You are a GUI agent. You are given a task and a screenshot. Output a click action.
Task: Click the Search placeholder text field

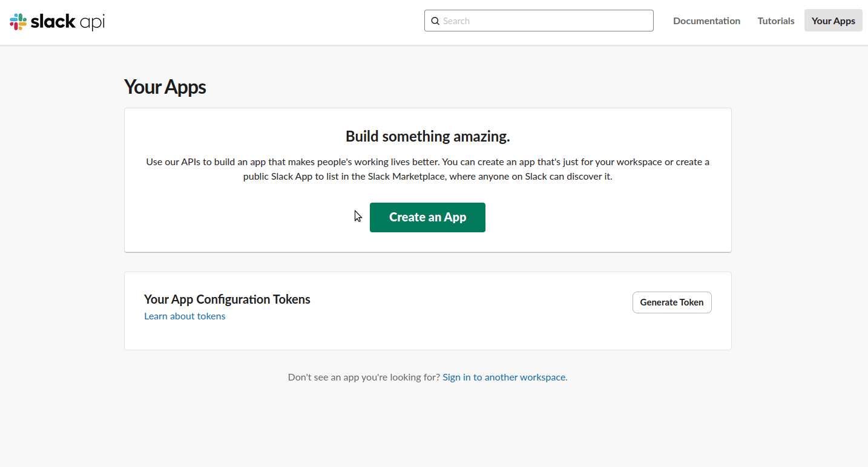click(x=539, y=21)
